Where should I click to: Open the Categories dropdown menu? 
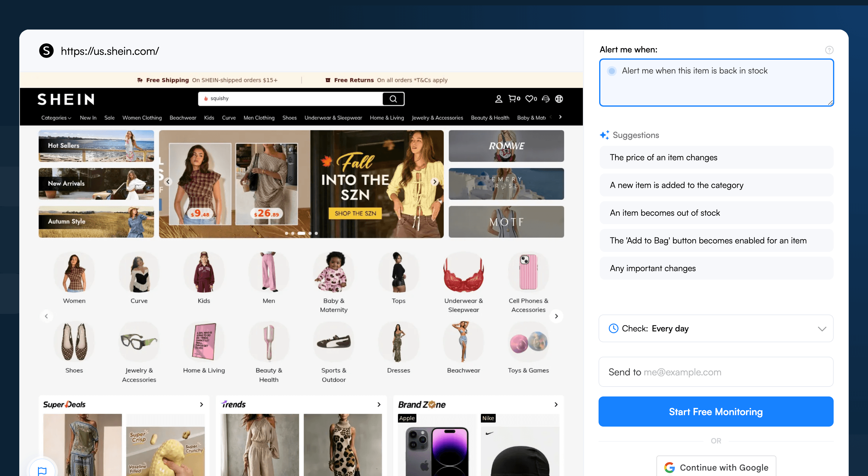tap(56, 117)
